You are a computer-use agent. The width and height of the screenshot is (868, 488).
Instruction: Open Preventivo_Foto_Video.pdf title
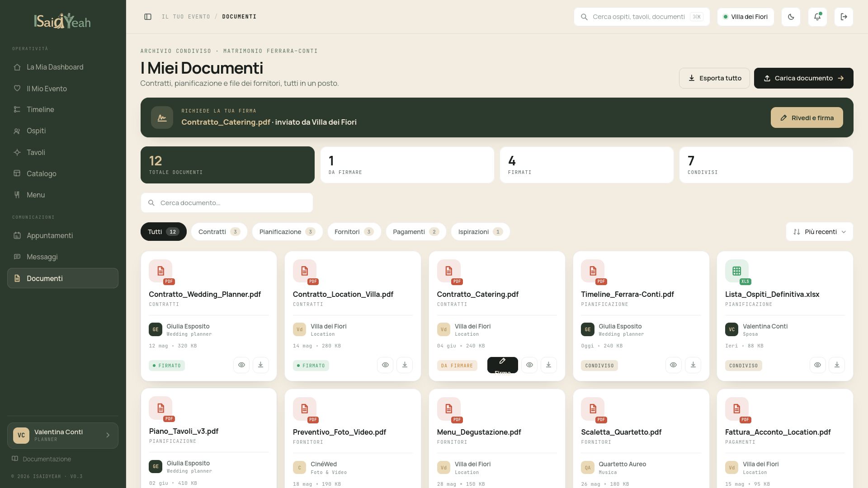click(340, 432)
